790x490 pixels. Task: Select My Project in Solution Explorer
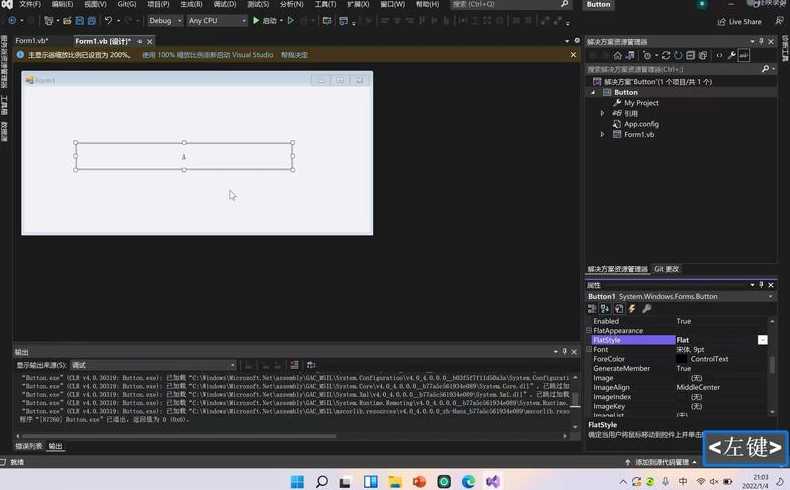pyautogui.click(x=641, y=103)
